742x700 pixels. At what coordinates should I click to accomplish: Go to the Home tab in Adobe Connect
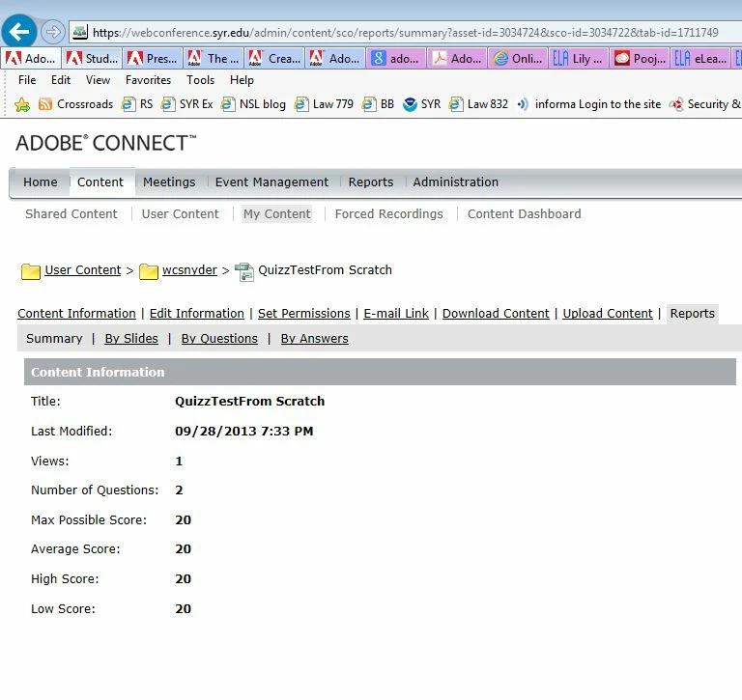pos(41,182)
